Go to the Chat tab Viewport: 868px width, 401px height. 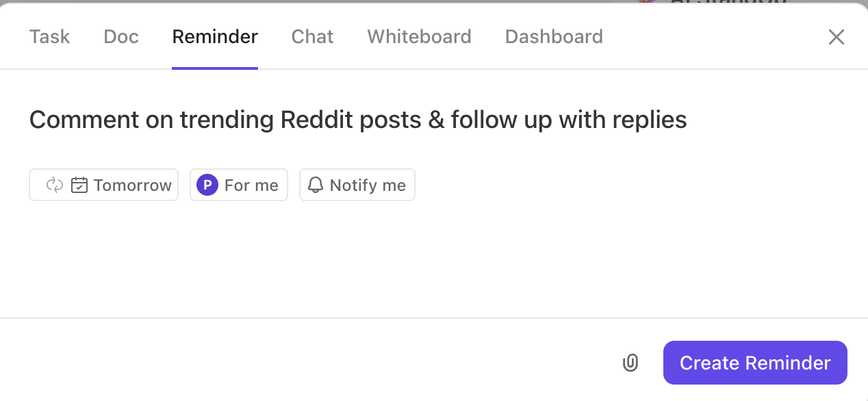(x=312, y=36)
